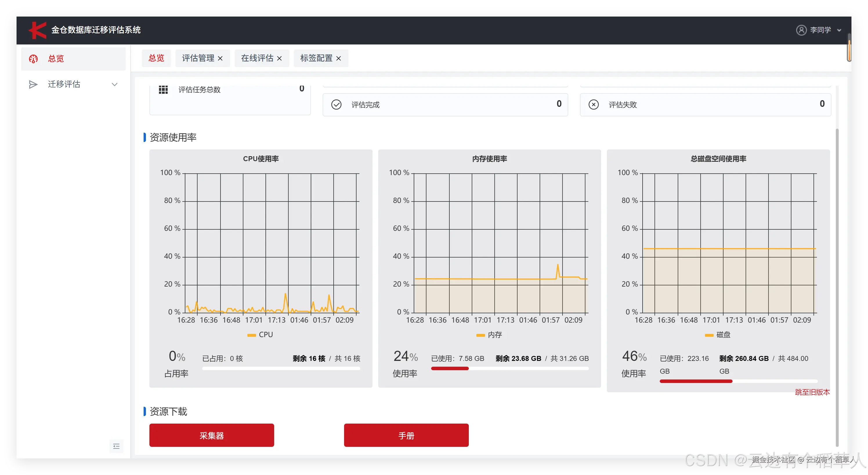
Task: Click the Kingbase red K logo
Action: (37, 30)
